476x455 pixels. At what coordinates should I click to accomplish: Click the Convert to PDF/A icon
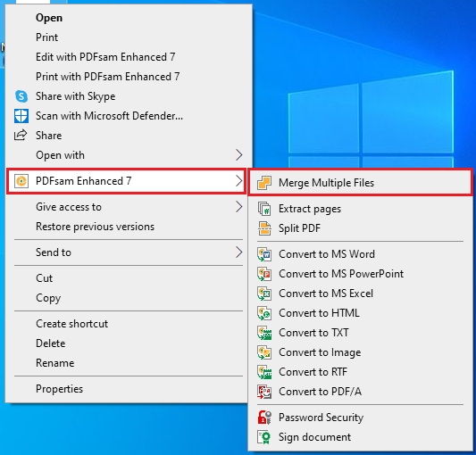pos(264,392)
